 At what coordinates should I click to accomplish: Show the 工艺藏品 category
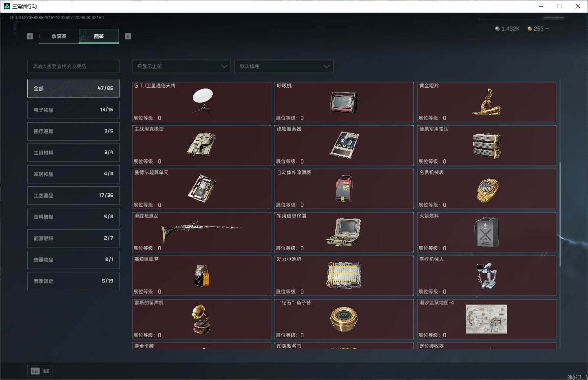73,196
